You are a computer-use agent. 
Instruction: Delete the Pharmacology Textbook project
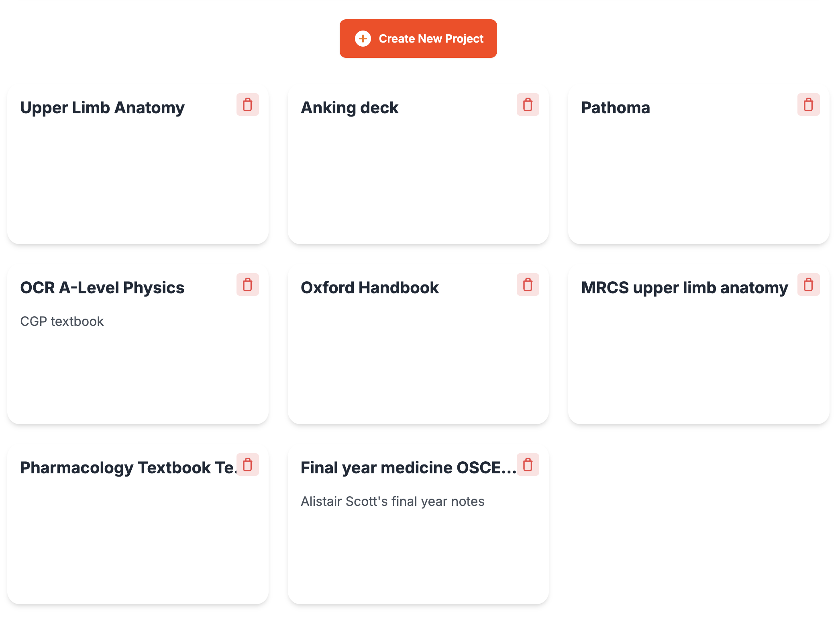pyautogui.click(x=247, y=465)
